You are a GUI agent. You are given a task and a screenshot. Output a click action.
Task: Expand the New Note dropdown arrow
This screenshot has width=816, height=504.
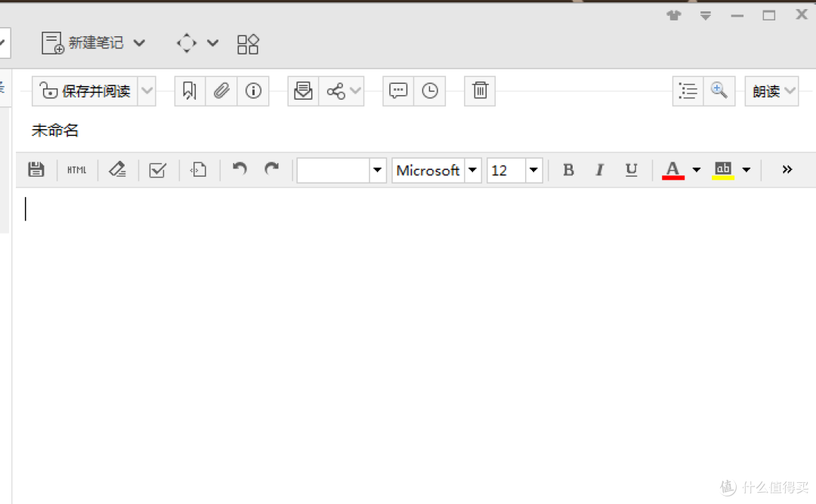tap(139, 43)
